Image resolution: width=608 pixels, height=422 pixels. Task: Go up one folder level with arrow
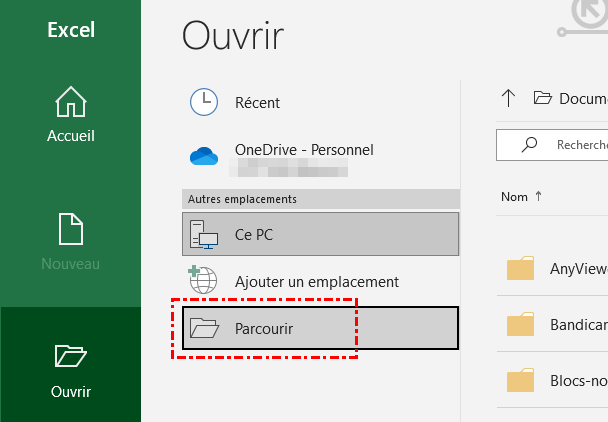(508, 97)
